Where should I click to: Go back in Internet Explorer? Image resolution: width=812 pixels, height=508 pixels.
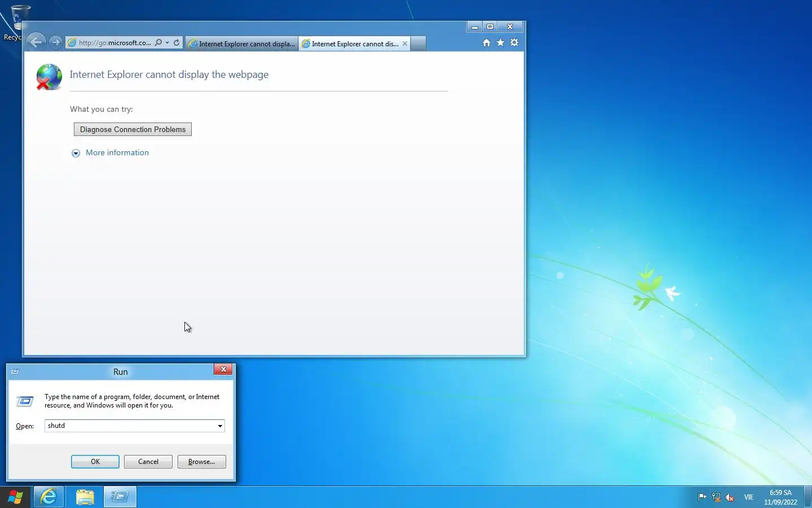(36, 42)
